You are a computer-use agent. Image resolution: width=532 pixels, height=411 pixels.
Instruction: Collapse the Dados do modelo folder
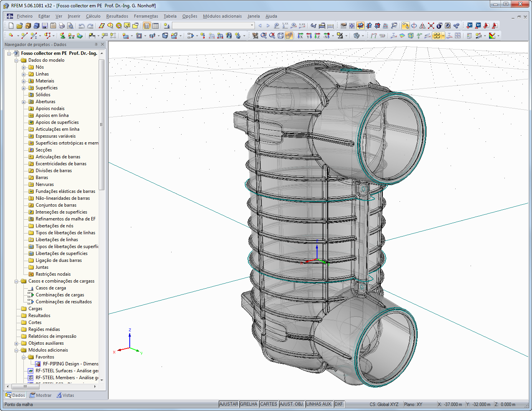click(17, 61)
